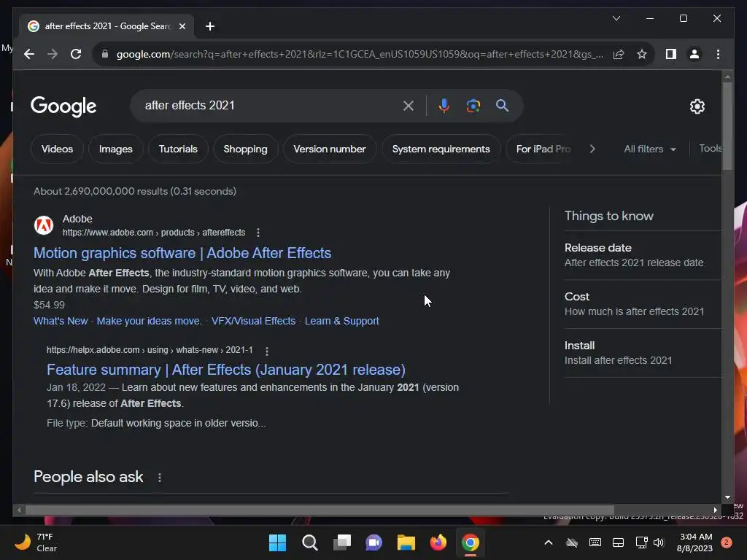Open File Explorer from taskbar
The image size is (747, 560).
[406, 542]
